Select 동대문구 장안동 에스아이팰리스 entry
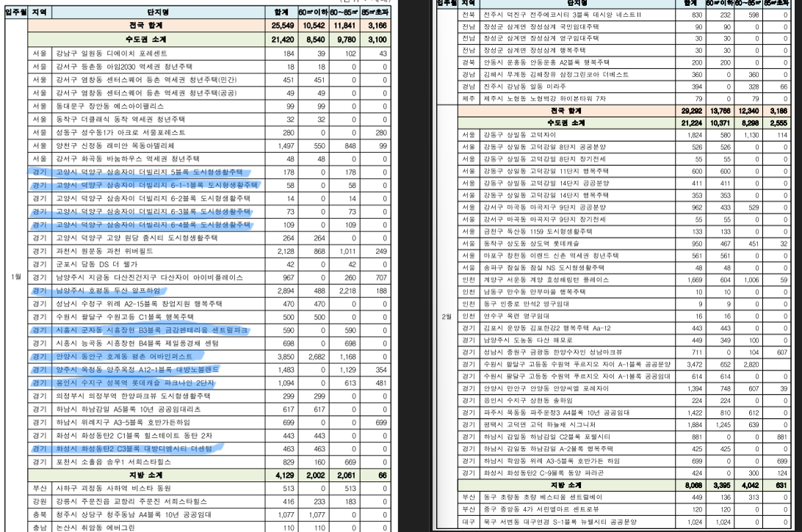 [110, 106]
